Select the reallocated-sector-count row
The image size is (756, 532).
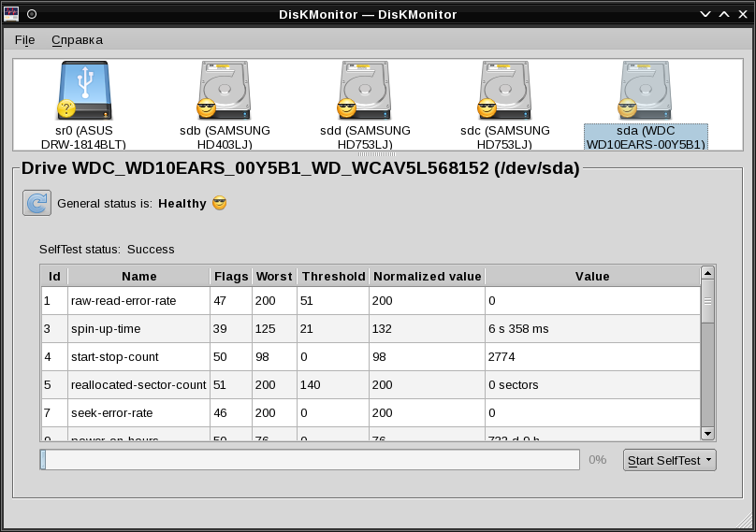click(138, 385)
